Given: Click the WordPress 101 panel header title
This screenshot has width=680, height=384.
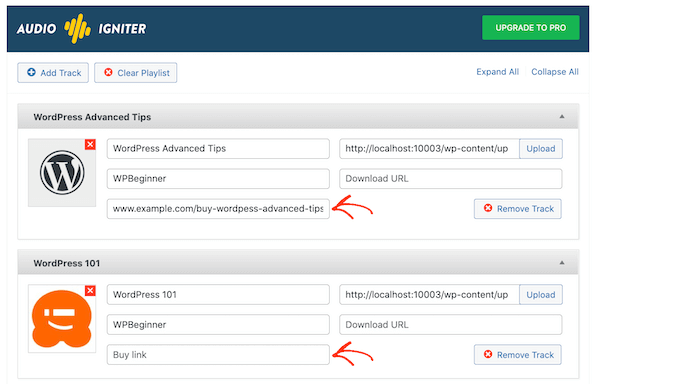Looking at the screenshot, I should 67,263.
